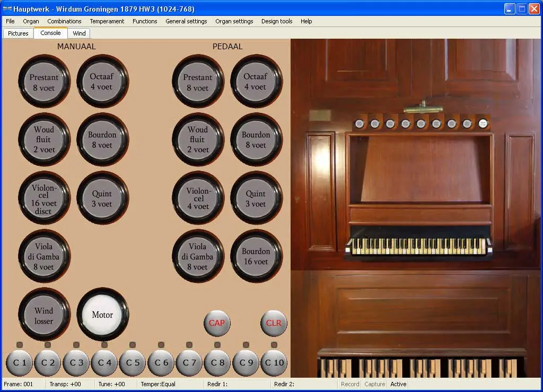Expand the Combinations menu
Viewport: 543px width, 392px height.
coord(64,21)
